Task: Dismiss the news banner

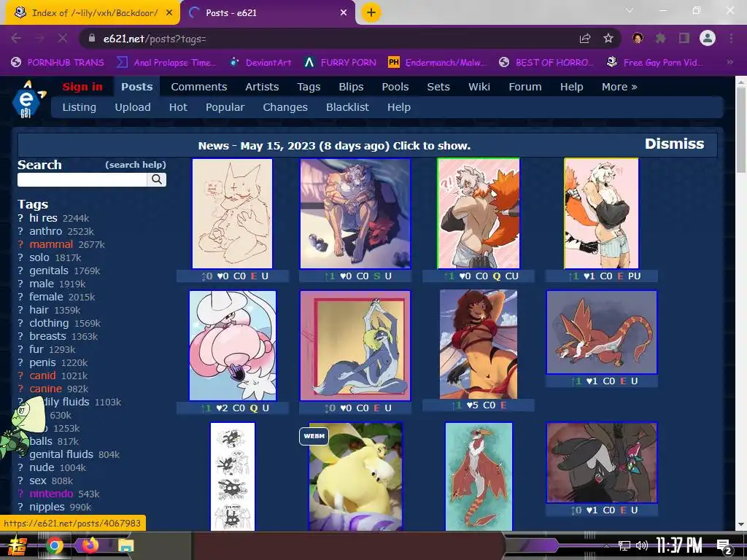Action: point(674,144)
